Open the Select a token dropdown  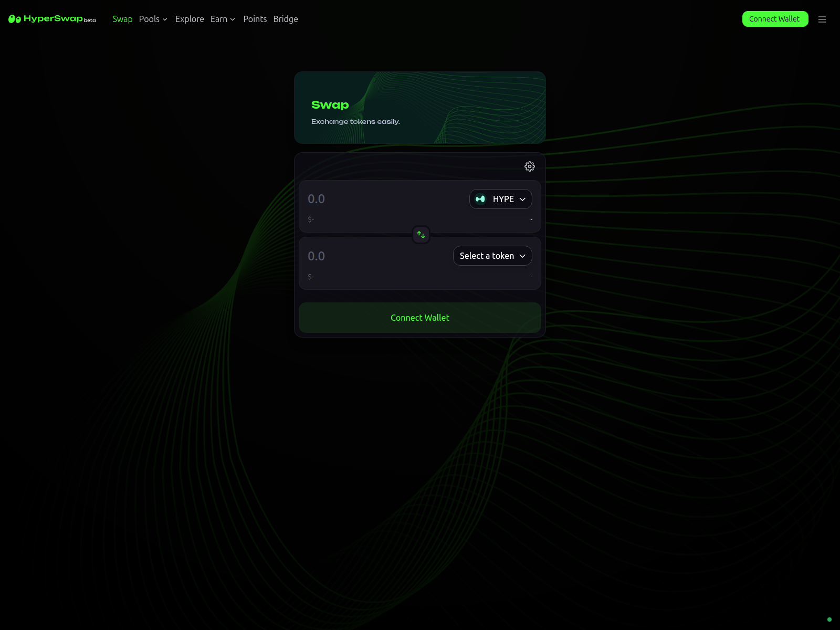[492, 256]
